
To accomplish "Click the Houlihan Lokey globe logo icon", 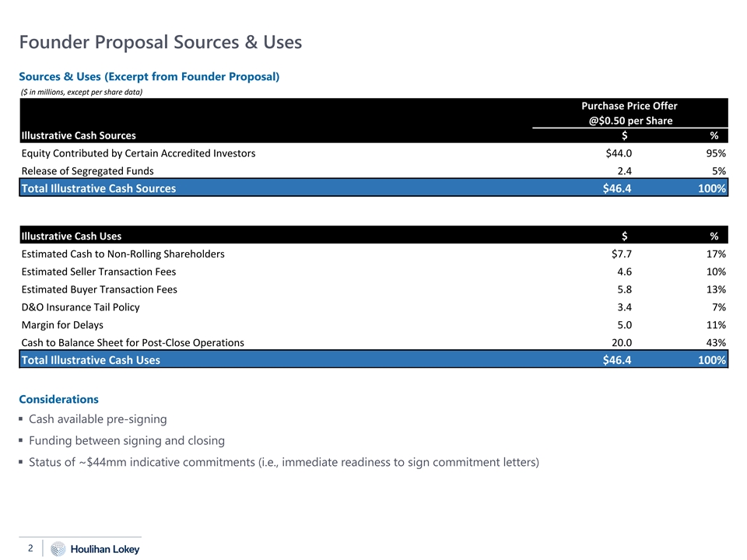I will coord(58,549).
